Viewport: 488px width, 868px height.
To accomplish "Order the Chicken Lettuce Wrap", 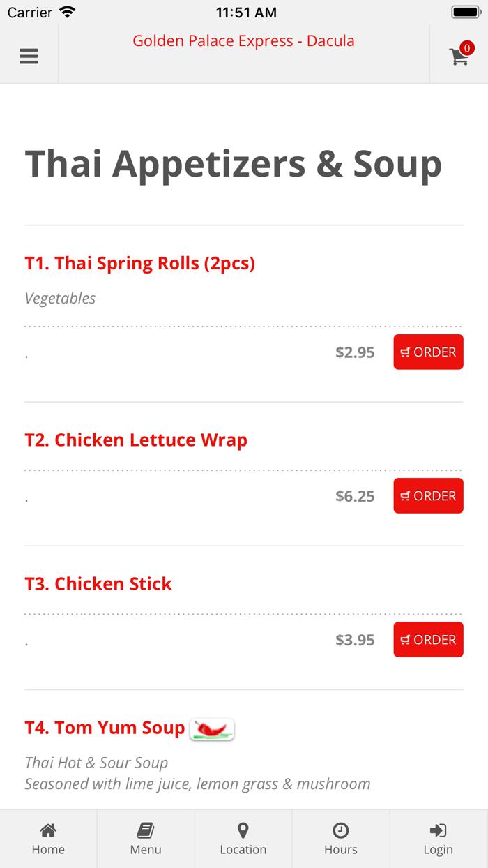I will (428, 496).
